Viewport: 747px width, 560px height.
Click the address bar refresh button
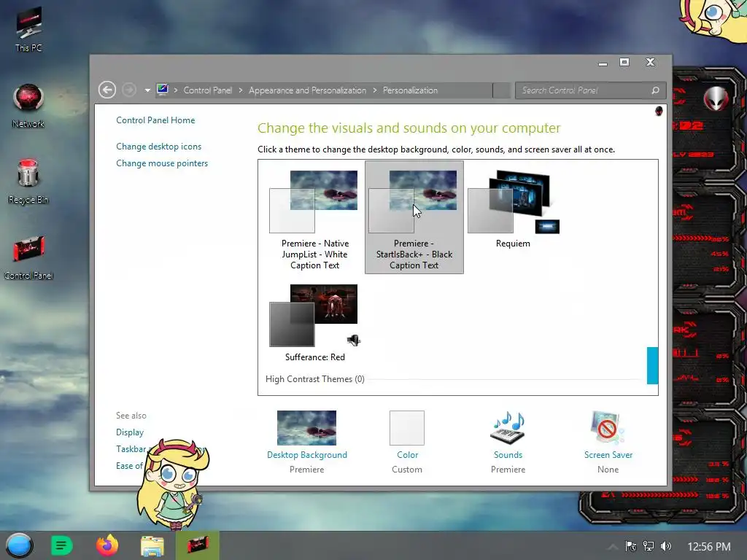pos(502,90)
